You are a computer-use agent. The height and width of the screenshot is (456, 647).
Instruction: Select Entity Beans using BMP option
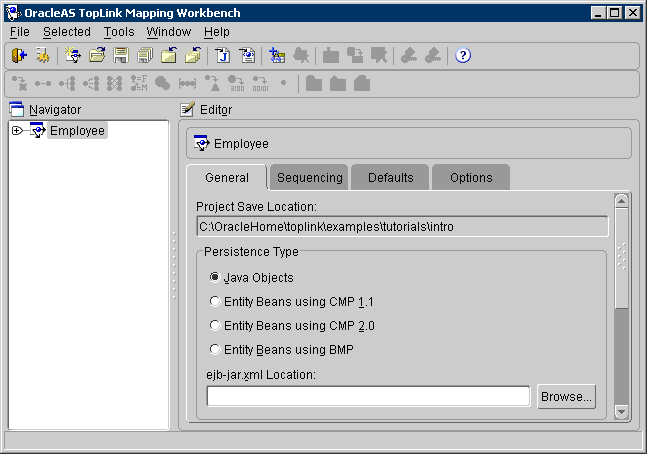215,349
